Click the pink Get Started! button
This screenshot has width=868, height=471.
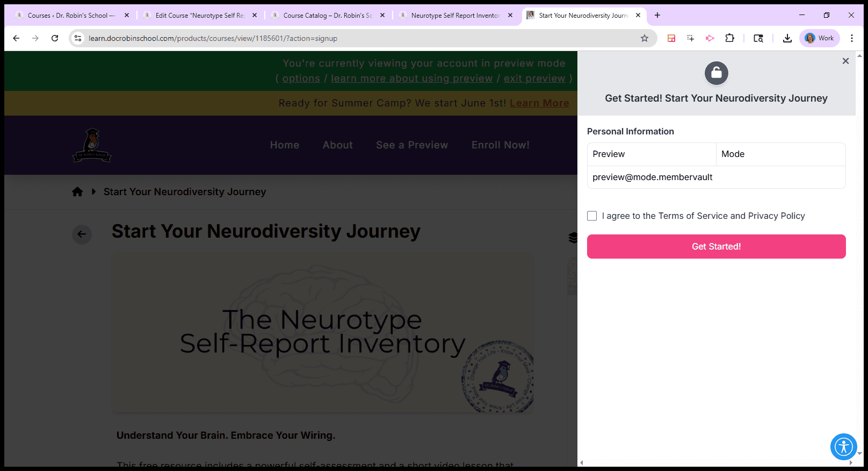coord(716,246)
